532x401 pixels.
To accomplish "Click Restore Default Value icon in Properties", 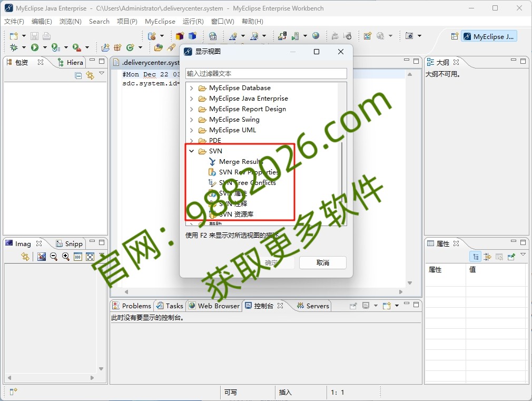I will click(x=499, y=257).
